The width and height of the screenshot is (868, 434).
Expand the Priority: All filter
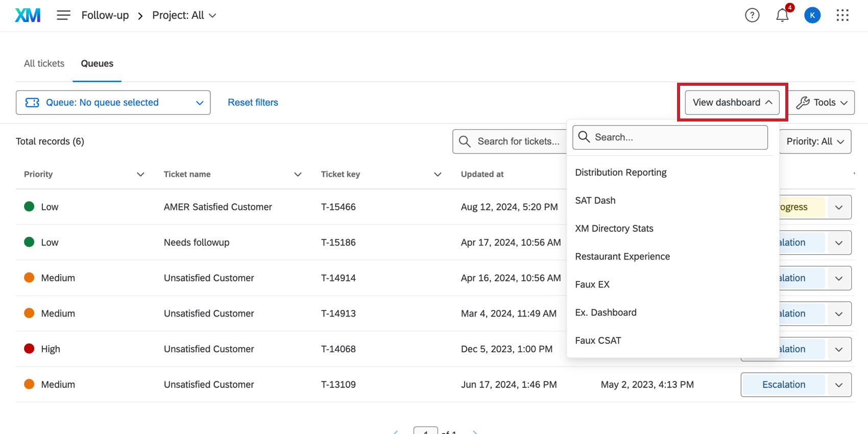click(x=815, y=141)
